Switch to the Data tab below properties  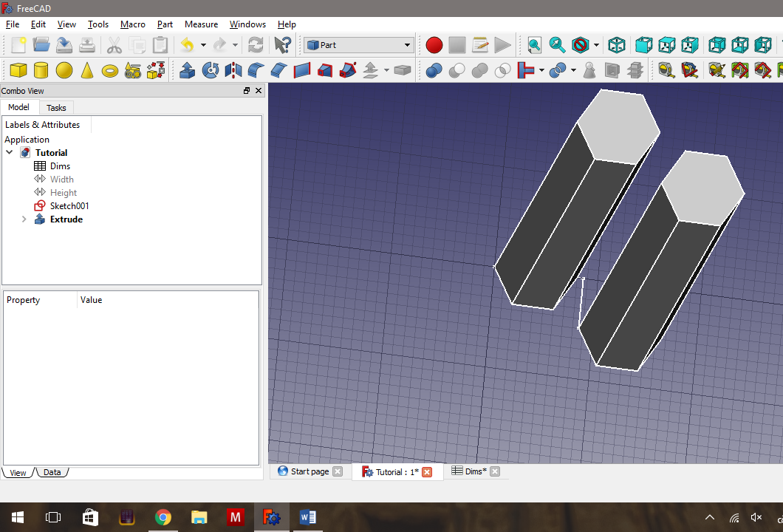(x=52, y=471)
